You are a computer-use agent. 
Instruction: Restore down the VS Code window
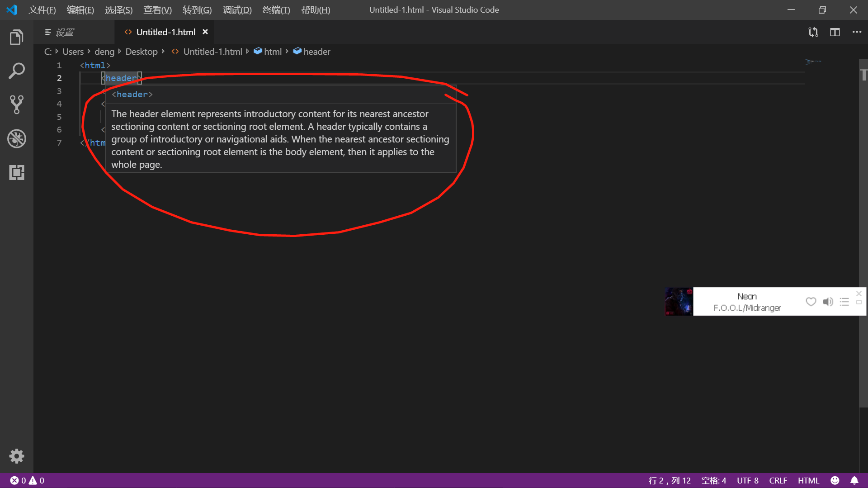[822, 10]
